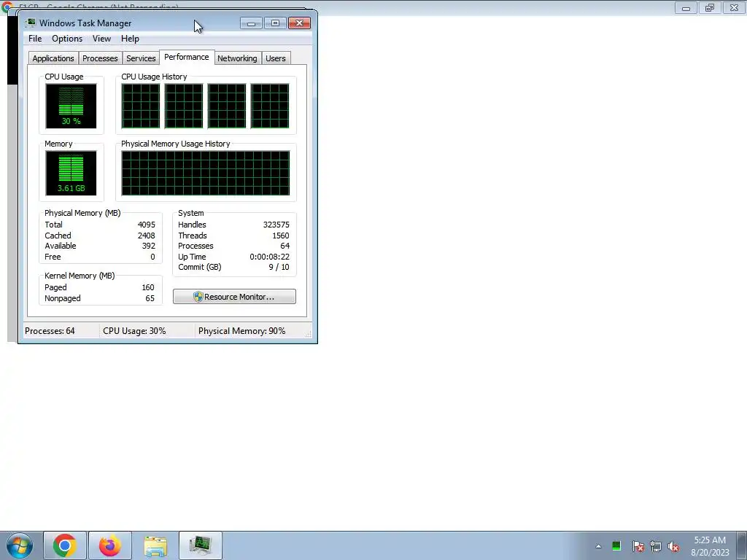
Task: Click the taskbar clock showing 5:25 AM
Action: click(710, 546)
